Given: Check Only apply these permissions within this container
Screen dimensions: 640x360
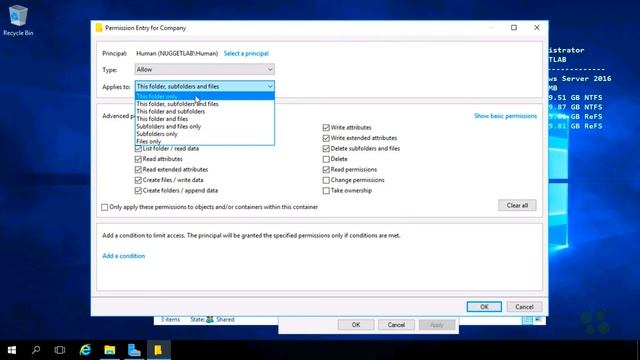Looking at the screenshot, I should click(104, 207).
